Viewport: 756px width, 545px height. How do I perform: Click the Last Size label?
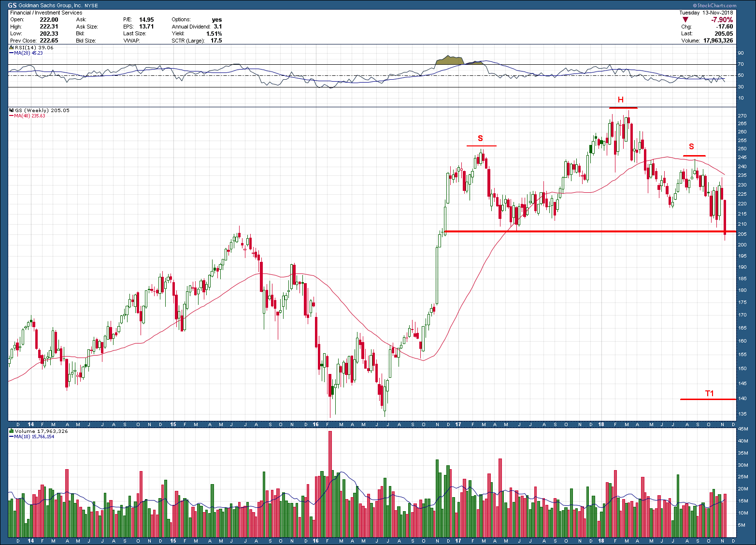[135, 33]
